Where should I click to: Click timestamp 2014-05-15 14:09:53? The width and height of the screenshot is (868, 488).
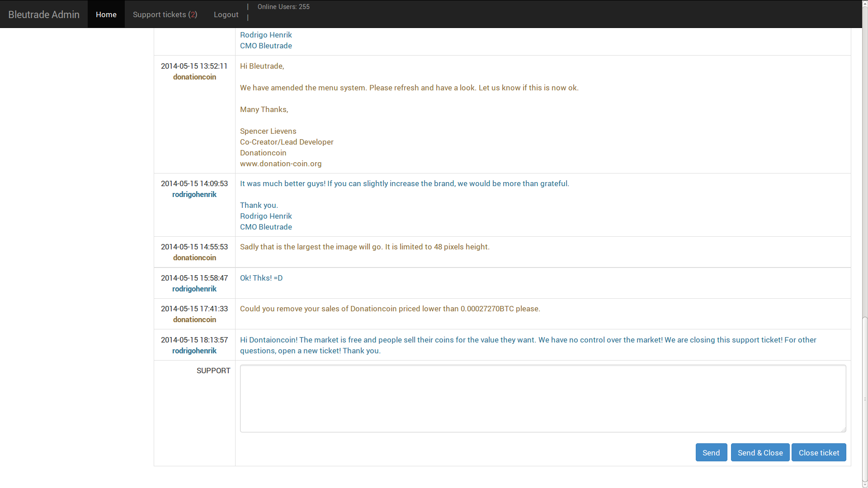[194, 183]
